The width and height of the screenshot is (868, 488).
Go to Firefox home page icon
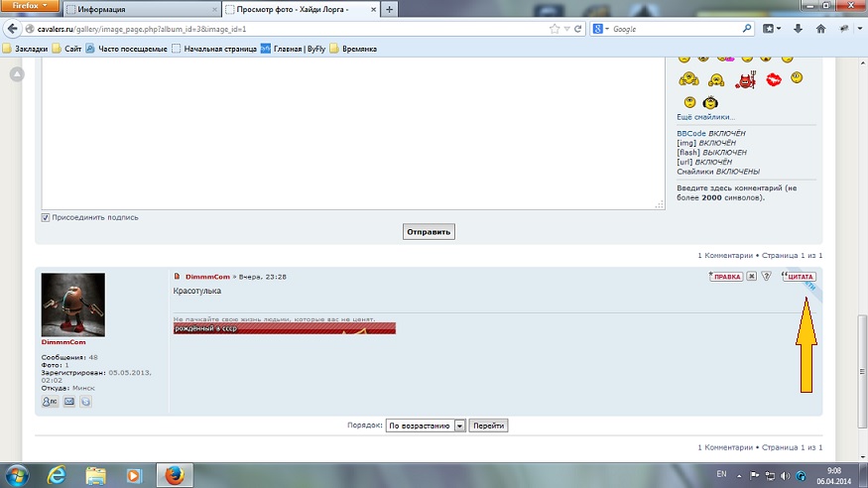click(820, 29)
